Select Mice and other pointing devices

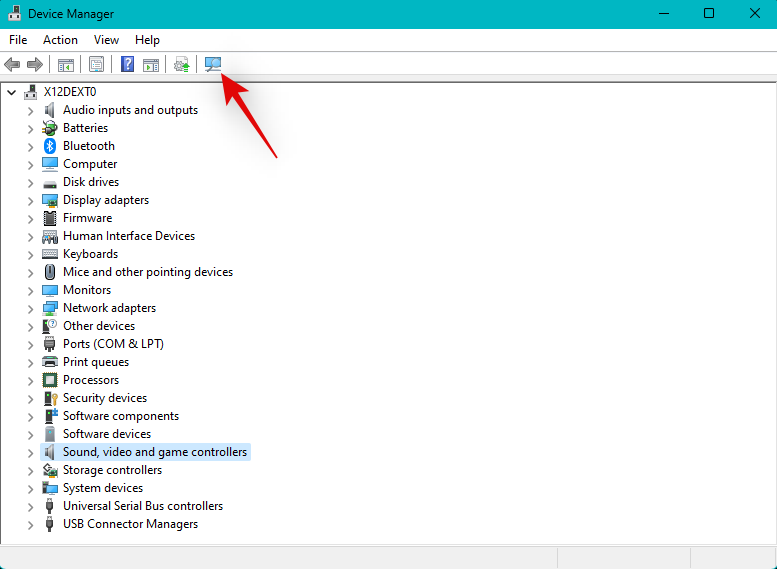[147, 272]
